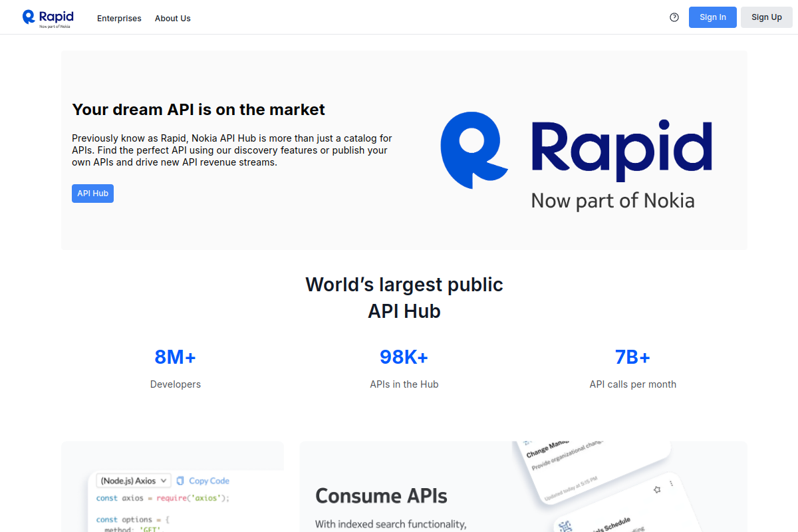
Task: Open the API Hub button
Action: [92, 194]
